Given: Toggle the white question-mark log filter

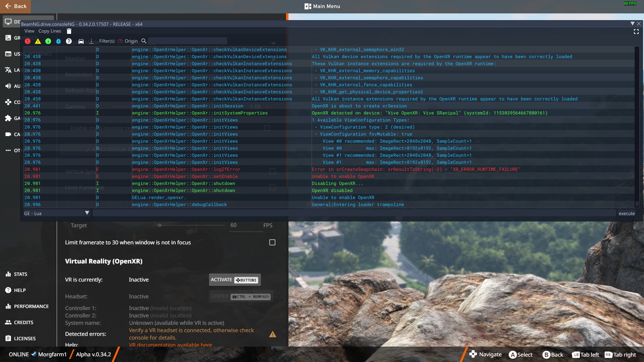Looking at the screenshot, I should [69, 41].
